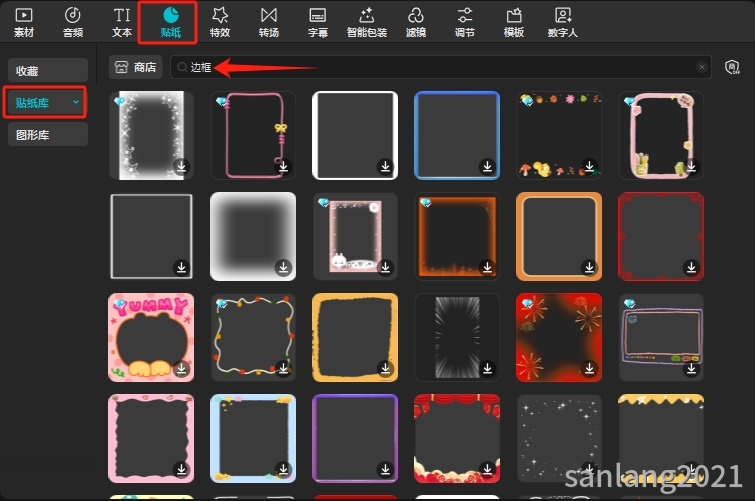Switch to the 字幕 captions tab
Screen dimensions: 755x501
pyautogui.click(x=318, y=22)
